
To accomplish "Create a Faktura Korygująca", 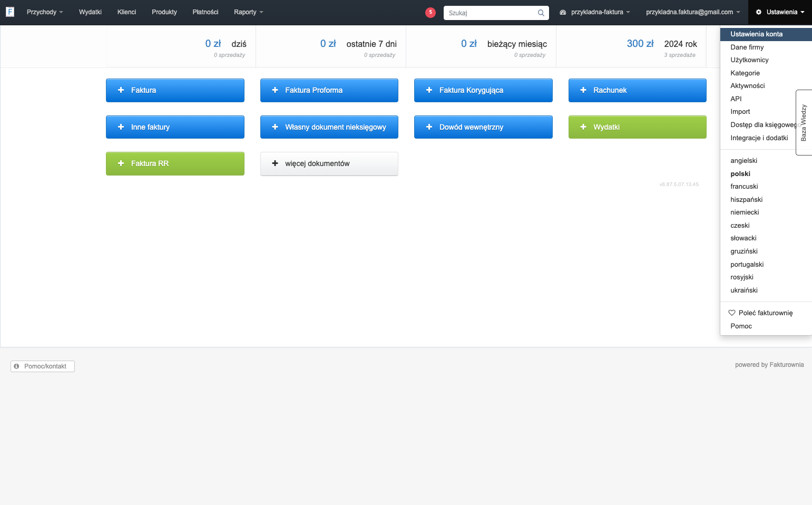I will 483,90.
